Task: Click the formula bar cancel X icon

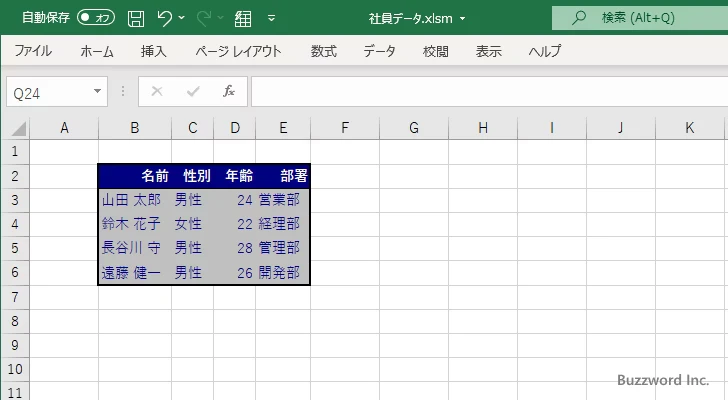Action: pyautogui.click(x=157, y=91)
